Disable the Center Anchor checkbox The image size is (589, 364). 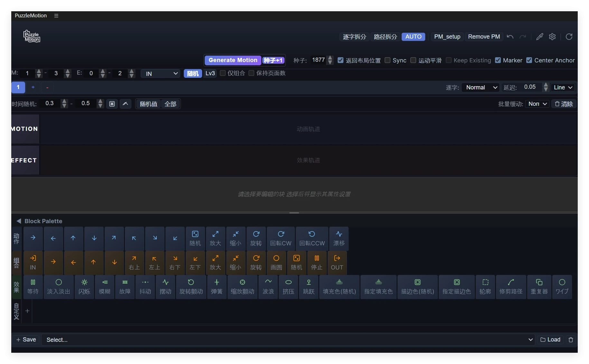529,60
